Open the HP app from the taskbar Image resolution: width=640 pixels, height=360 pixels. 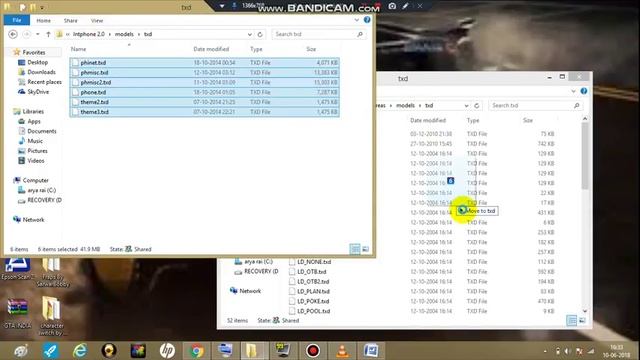pyautogui.click(x=167, y=351)
